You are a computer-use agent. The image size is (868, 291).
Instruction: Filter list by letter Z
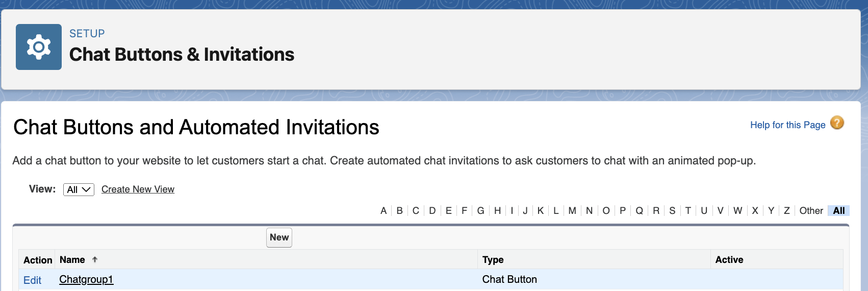click(x=786, y=211)
